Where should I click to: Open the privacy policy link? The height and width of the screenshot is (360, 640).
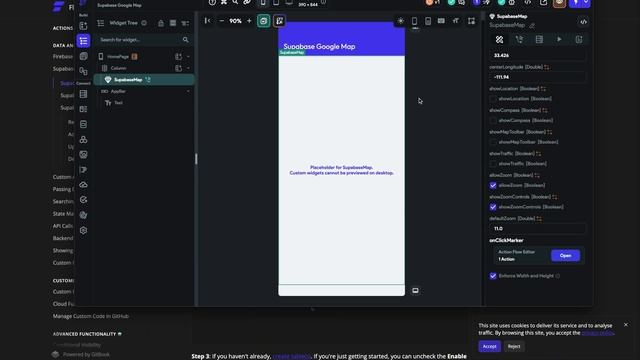(598, 333)
